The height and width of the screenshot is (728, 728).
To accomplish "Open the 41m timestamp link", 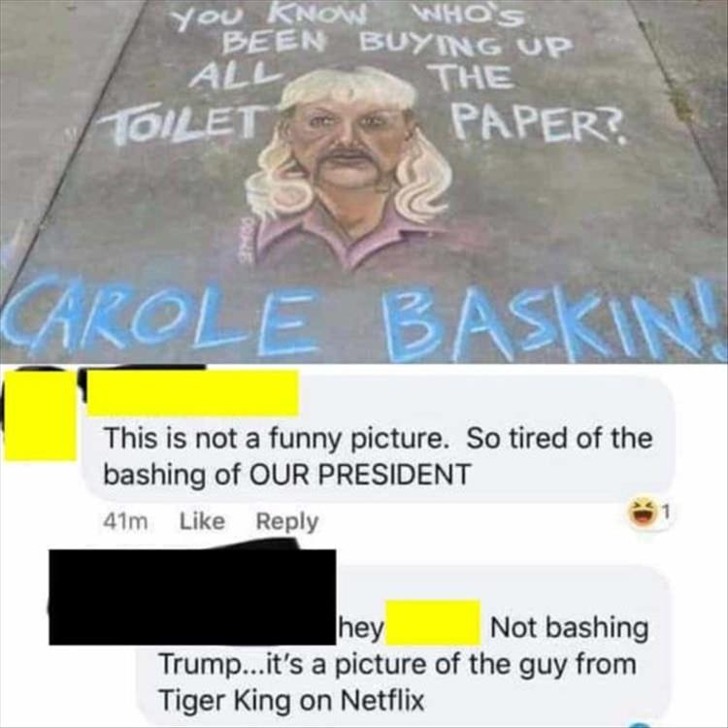I will (x=125, y=522).
